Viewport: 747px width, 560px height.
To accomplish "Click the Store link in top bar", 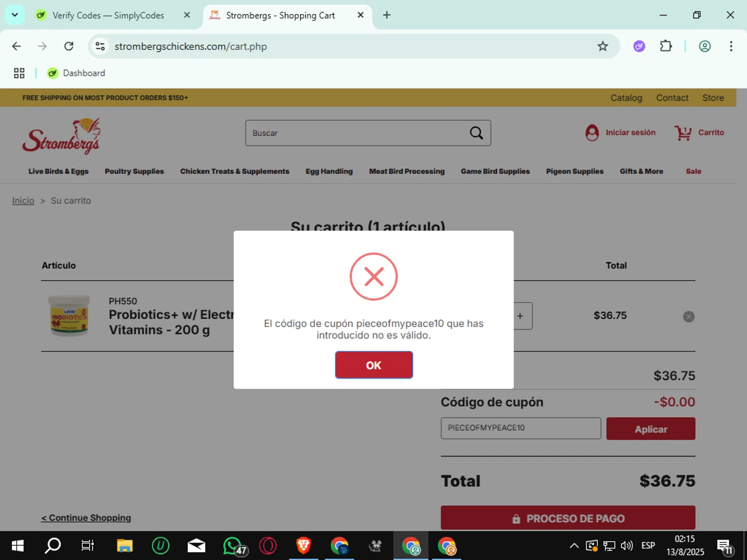I will (x=713, y=98).
